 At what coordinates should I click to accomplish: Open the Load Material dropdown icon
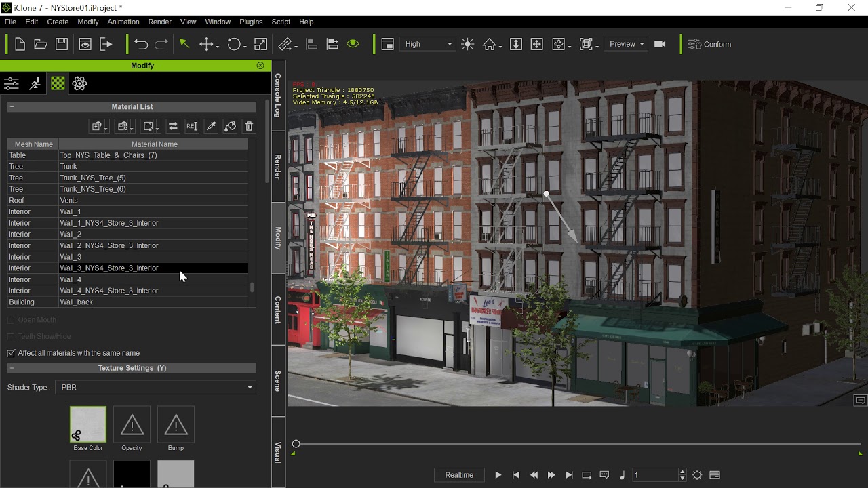[x=98, y=126]
